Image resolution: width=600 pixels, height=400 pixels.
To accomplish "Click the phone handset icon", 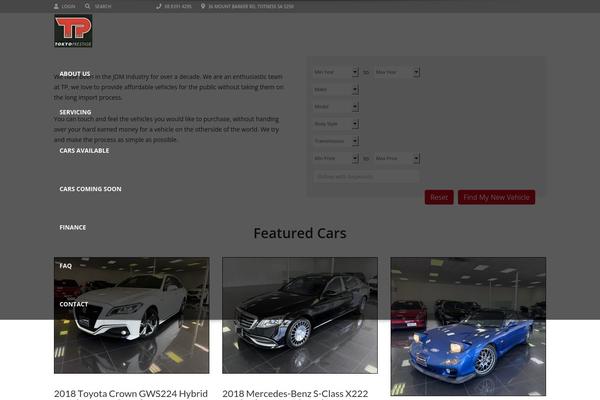I will point(159,6).
